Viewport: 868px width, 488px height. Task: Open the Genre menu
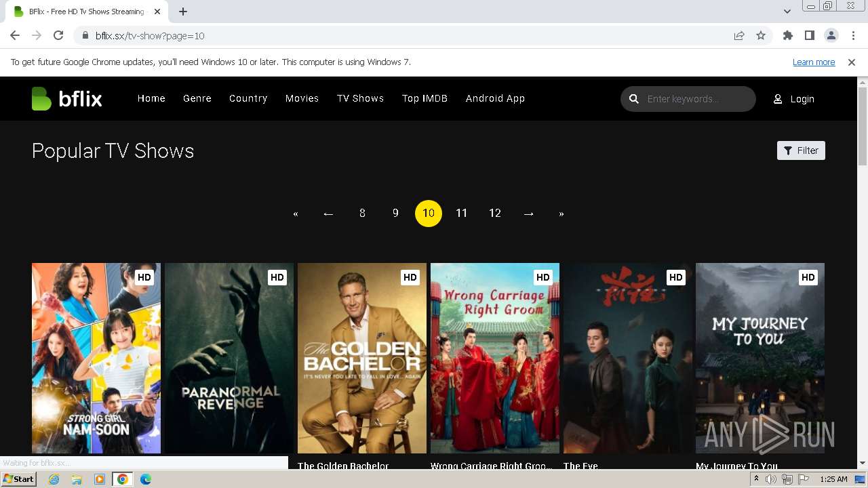197,98
